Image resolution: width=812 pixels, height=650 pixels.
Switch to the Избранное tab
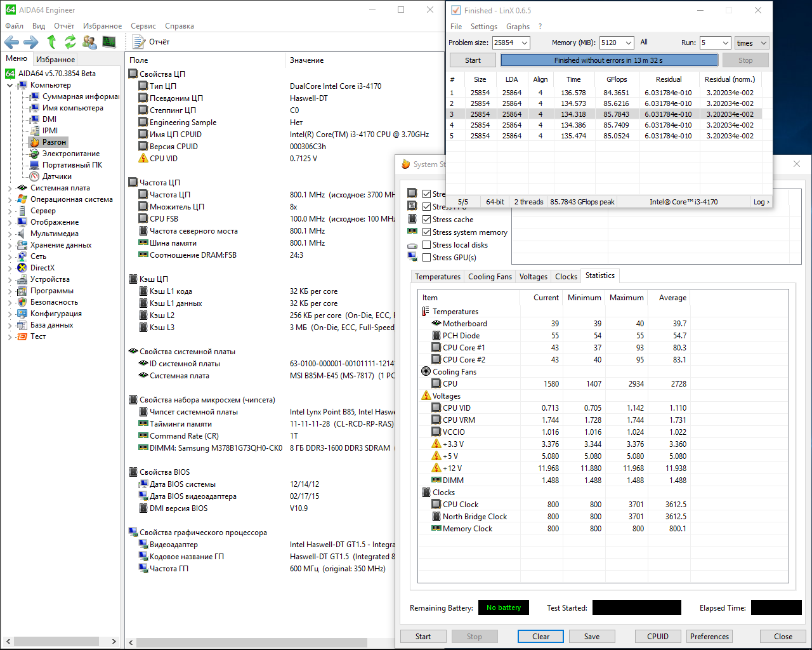coord(55,59)
